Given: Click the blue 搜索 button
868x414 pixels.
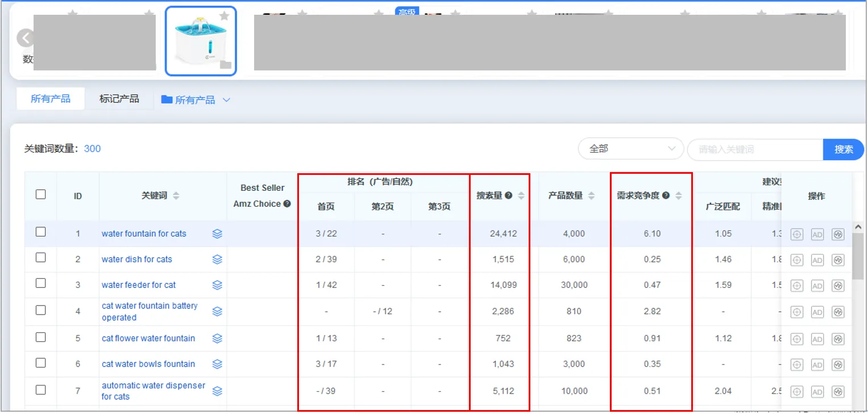Looking at the screenshot, I should point(844,149).
